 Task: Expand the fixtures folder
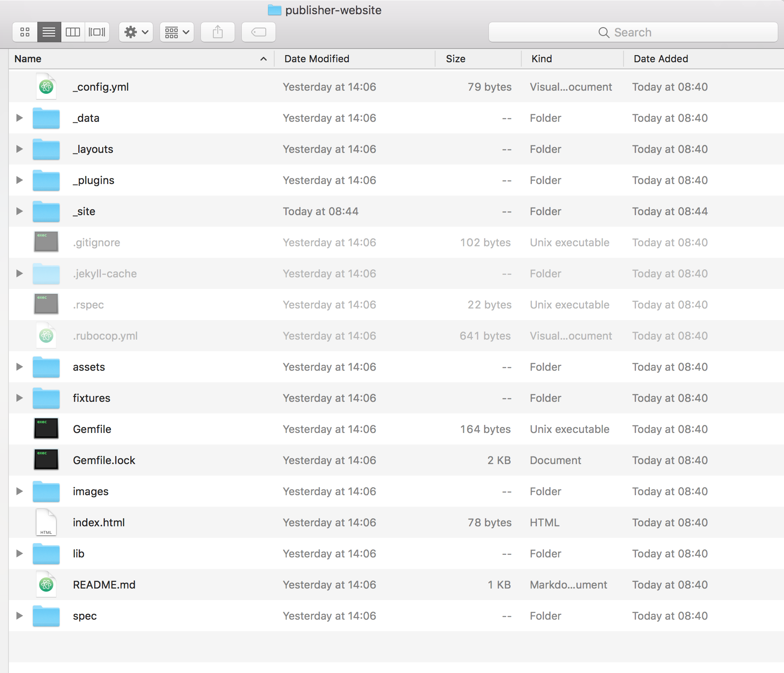pyautogui.click(x=19, y=398)
